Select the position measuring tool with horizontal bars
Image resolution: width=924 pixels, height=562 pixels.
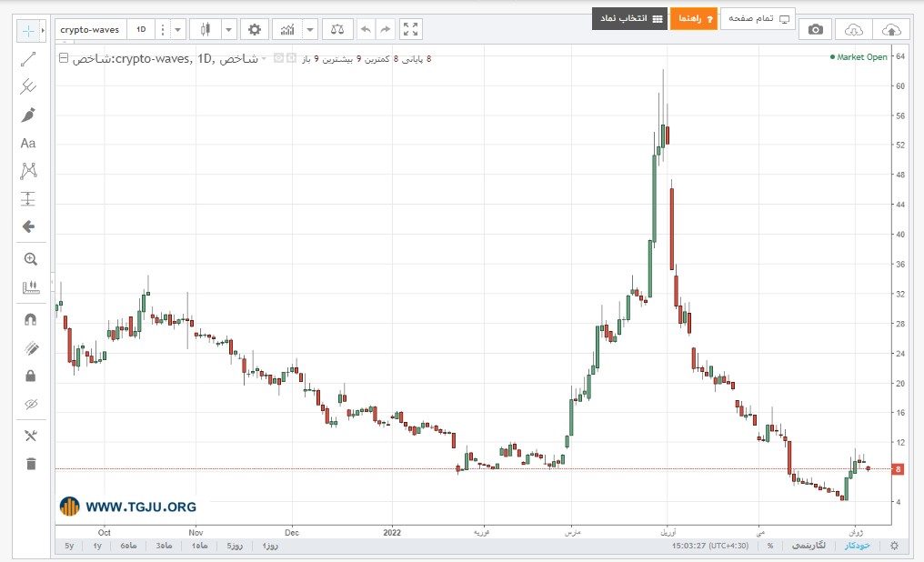click(27, 198)
